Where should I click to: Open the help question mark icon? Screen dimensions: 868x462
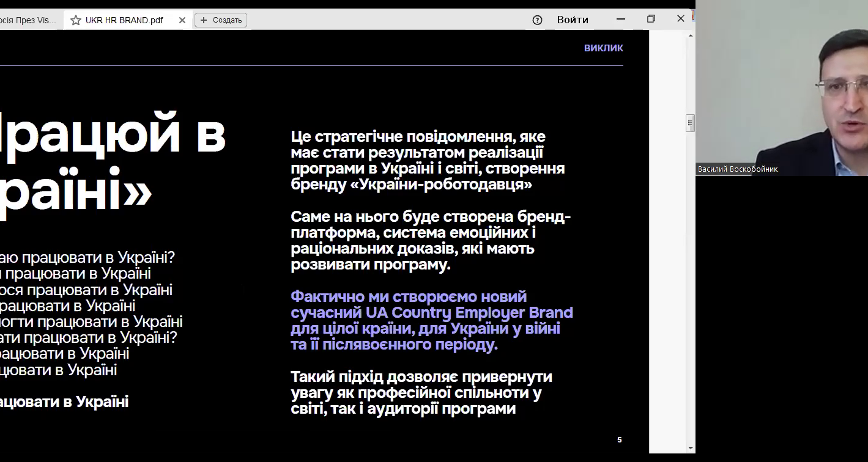537,20
